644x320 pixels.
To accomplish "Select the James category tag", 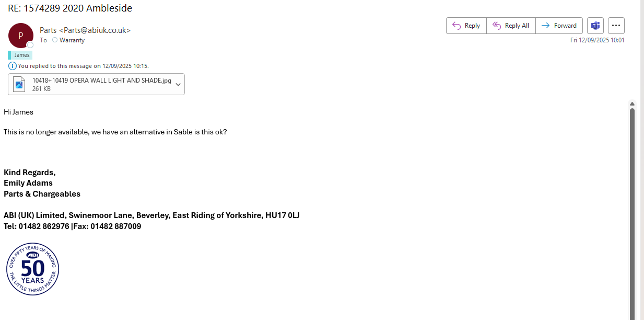I will click(21, 55).
